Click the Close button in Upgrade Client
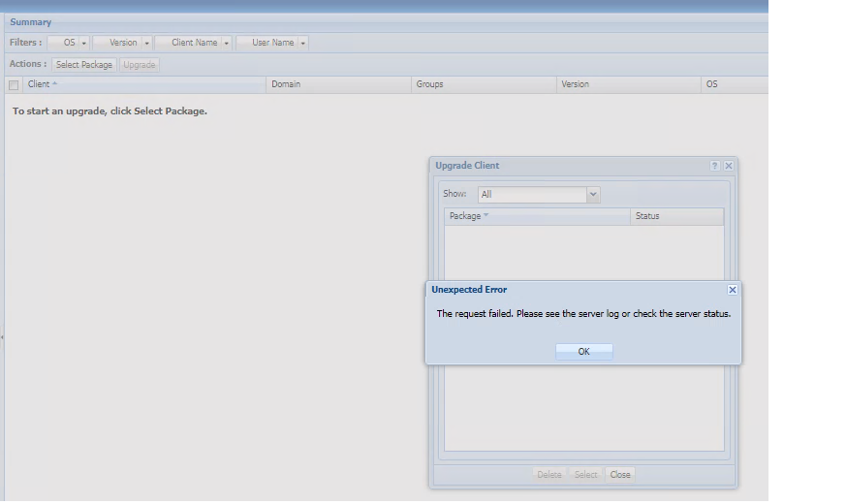Screen dimensions: 846x504 tap(620, 475)
